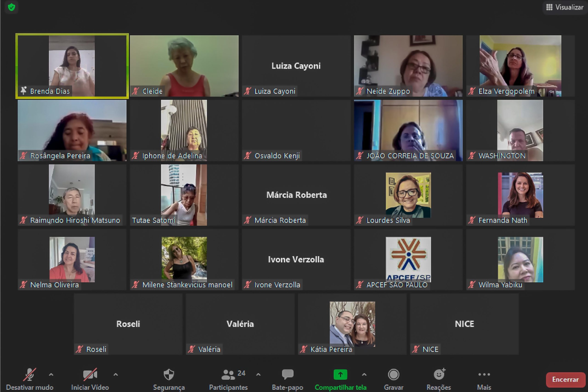This screenshot has width=588, height=392.
Task: Toggle camera with Iniciar Vídeo
Action: (90, 374)
